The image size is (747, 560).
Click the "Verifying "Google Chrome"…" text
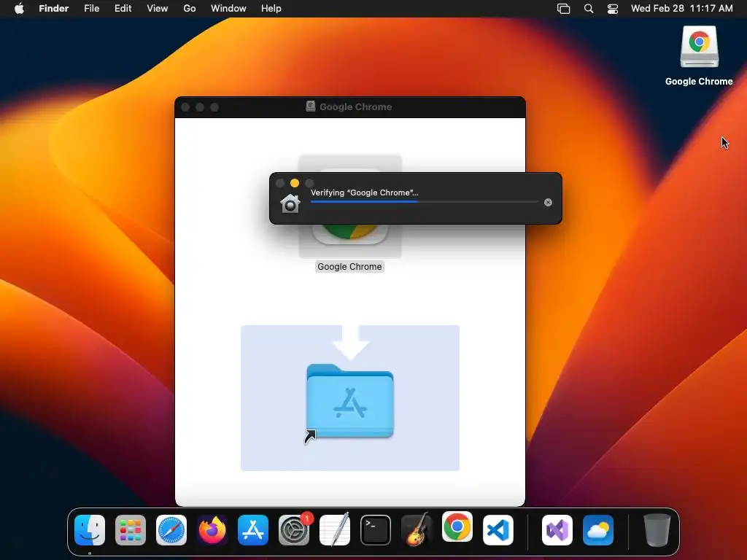[365, 192]
